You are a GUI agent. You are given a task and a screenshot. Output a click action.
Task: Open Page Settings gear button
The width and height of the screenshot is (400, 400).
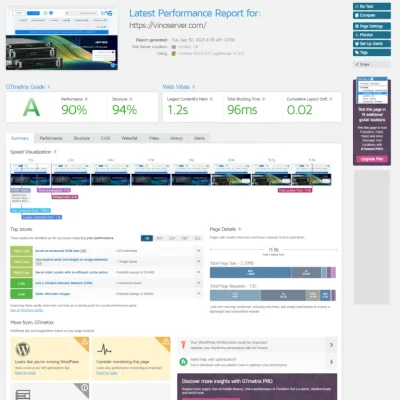click(x=372, y=26)
